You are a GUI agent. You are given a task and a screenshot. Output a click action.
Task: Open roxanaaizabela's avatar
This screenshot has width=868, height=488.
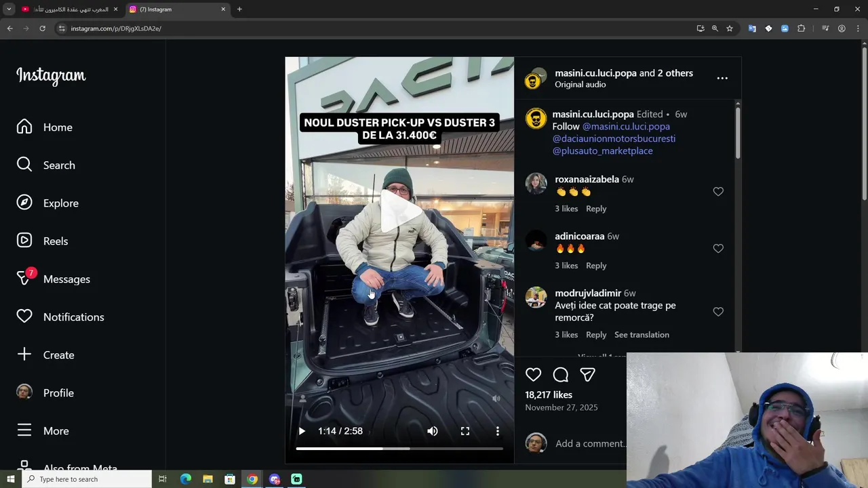(x=536, y=184)
